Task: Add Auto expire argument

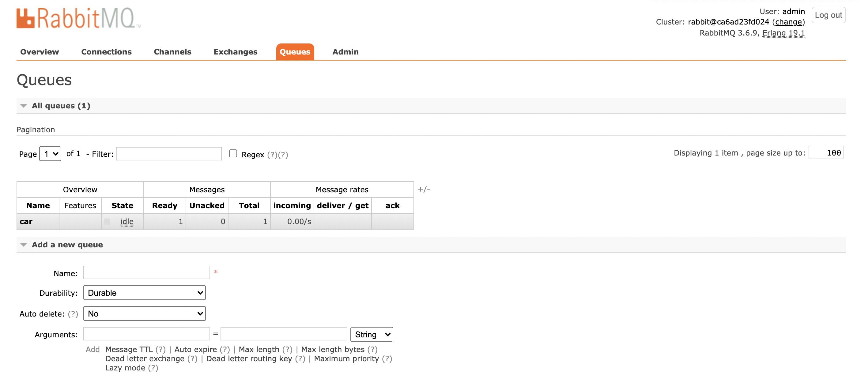Action: click(x=195, y=349)
